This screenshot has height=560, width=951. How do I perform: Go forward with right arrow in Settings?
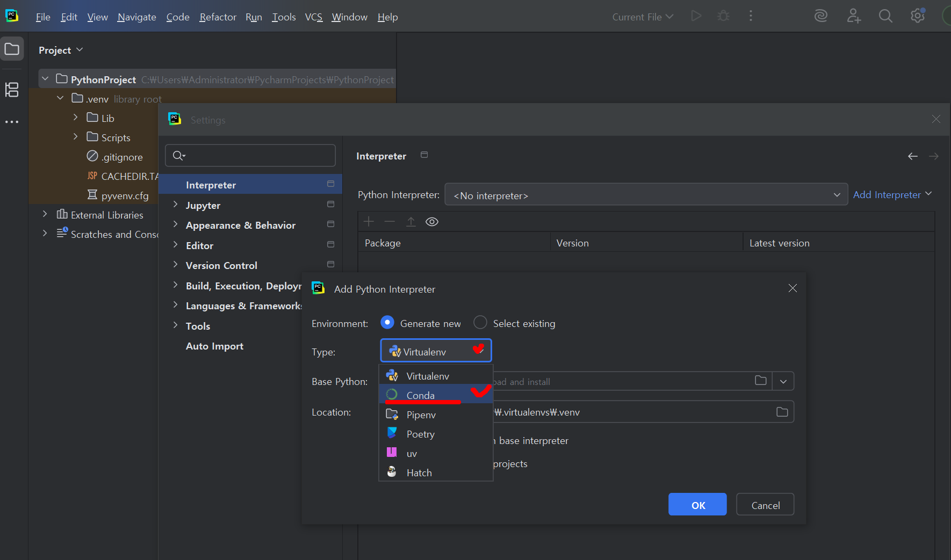point(934,156)
